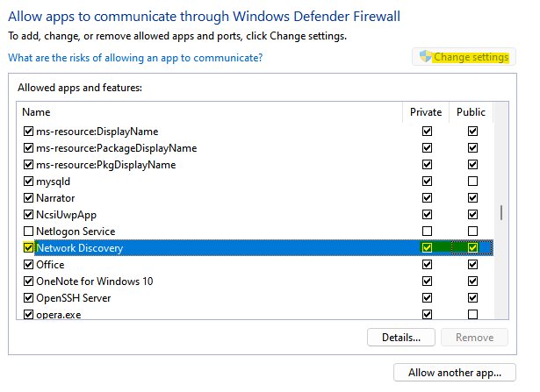Screen dimensions: 540x392
Task: Disable the Narrator app checkbox
Action: pyautogui.click(x=29, y=198)
